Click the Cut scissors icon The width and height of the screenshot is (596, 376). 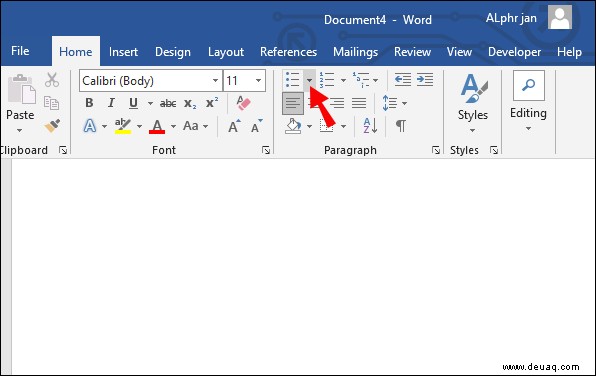tap(52, 80)
